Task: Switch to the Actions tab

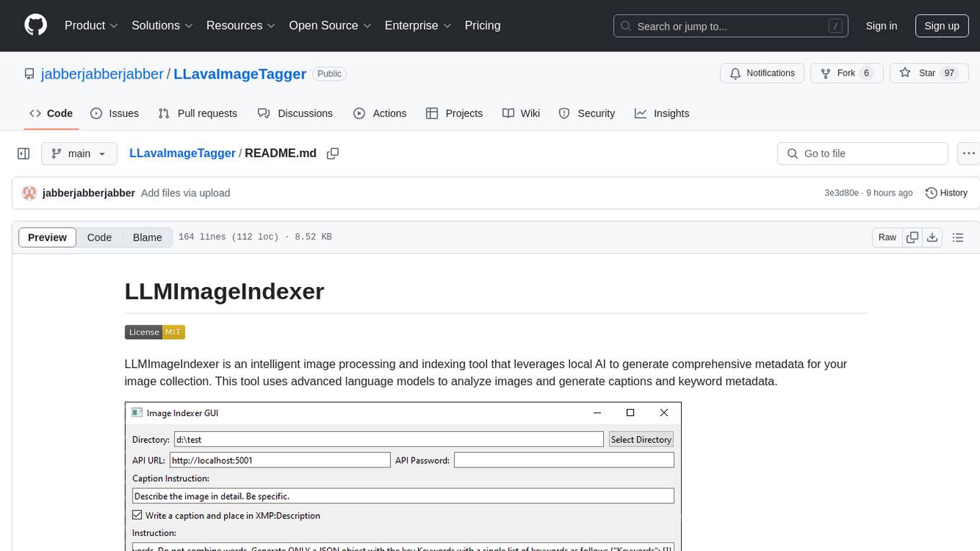Action: click(380, 113)
